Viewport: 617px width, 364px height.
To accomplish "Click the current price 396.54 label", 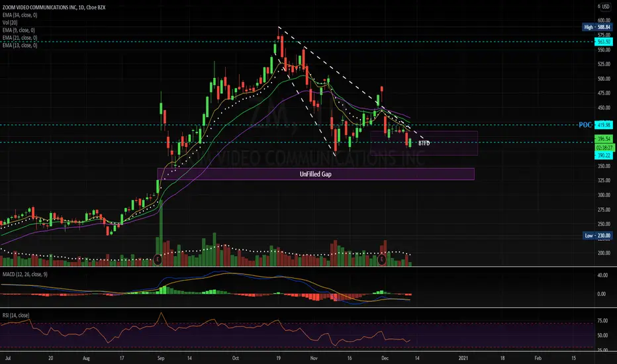I will point(603,139).
